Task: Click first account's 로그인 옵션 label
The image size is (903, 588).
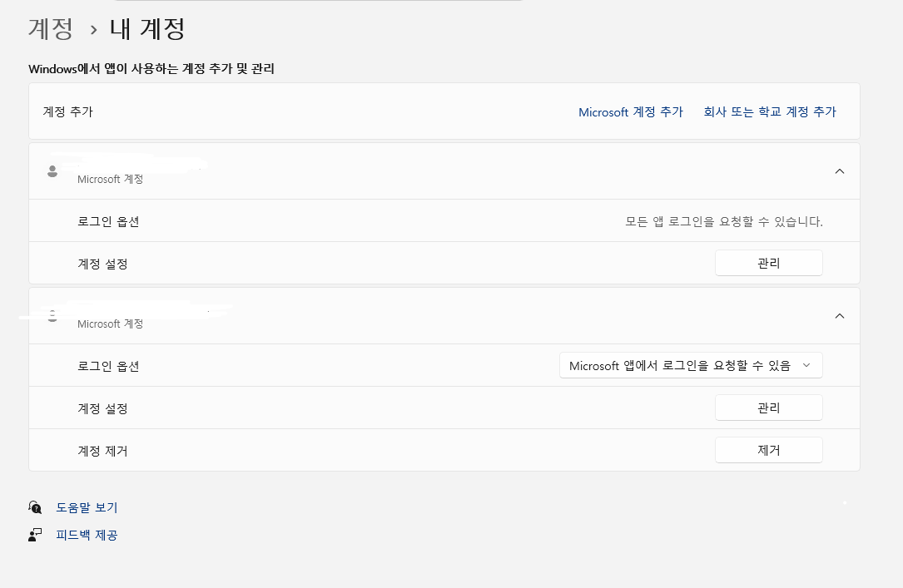Action: pos(108,221)
